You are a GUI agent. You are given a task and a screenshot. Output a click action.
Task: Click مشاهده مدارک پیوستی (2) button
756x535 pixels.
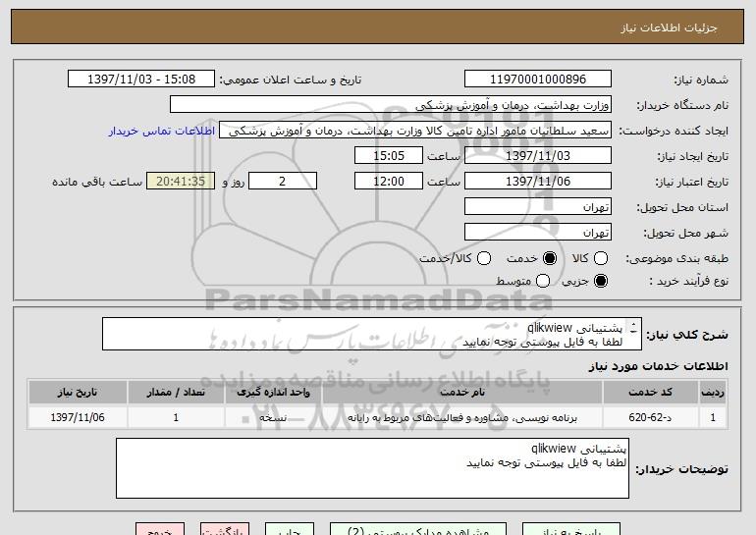[418, 529]
